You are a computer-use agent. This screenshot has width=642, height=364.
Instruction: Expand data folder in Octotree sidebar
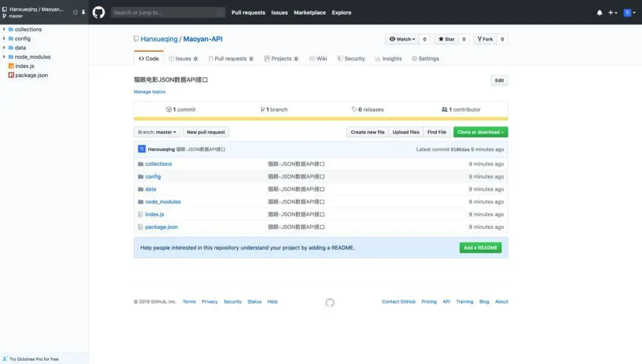[x=4, y=48]
